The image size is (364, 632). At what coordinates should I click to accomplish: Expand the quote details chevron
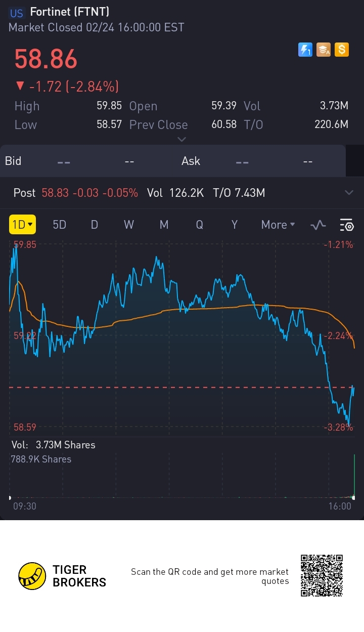[182, 139]
